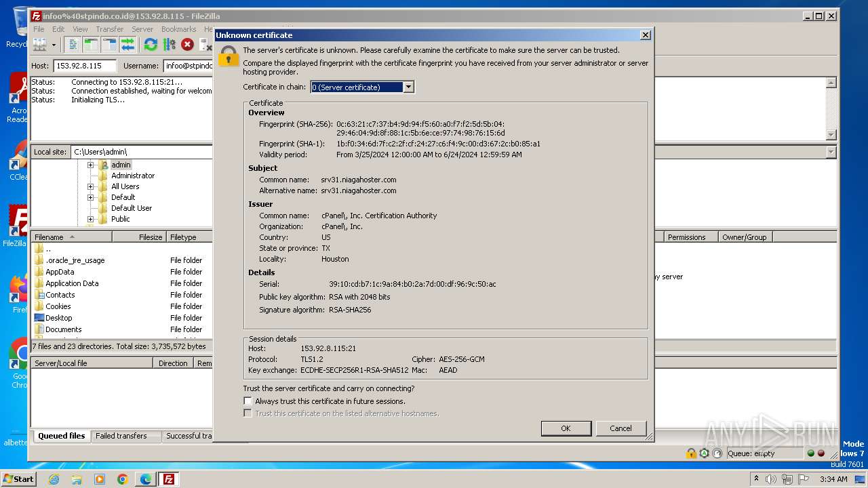Click the red Cancel current operation icon
Screen dimensions: 868x488
(187, 45)
